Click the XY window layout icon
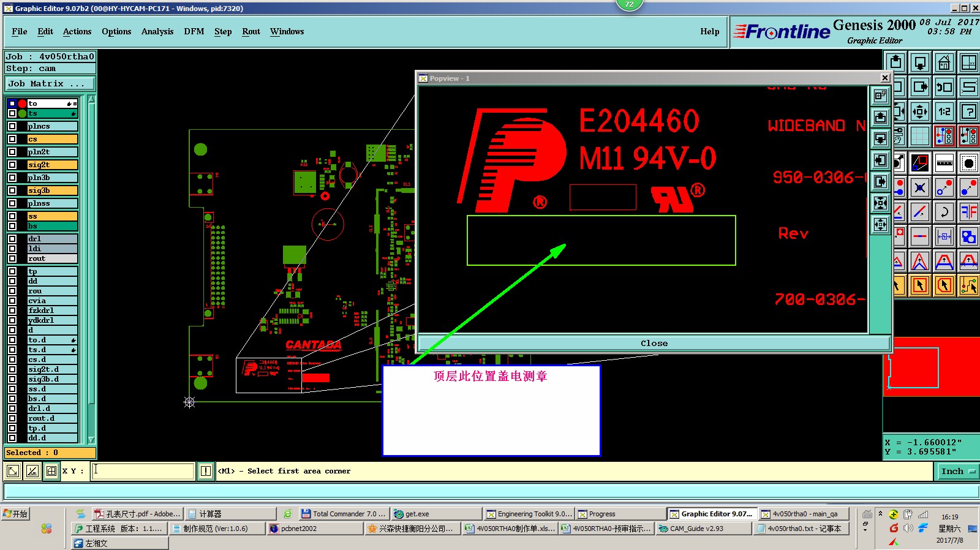The height and width of the screenshot is (550, 980). pyautogui.click(x=968, y=62)
